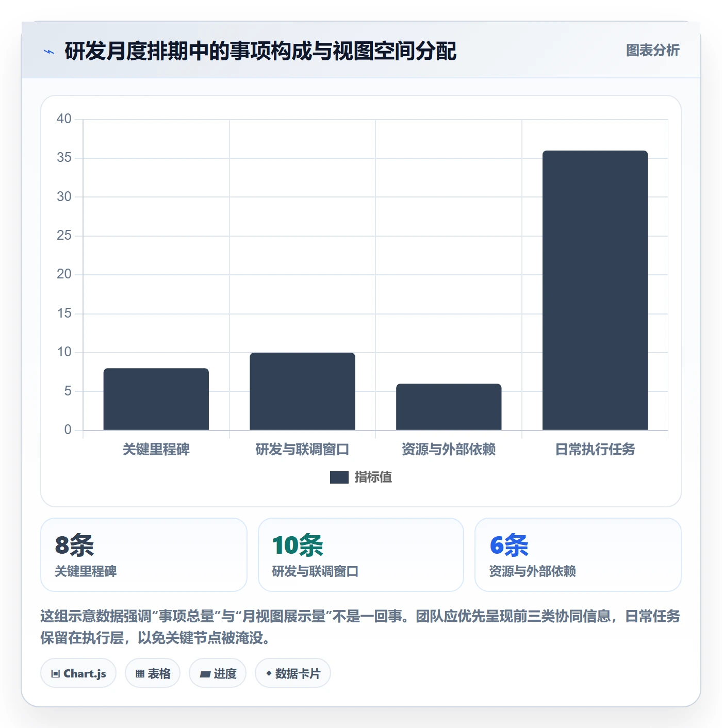Image resolution: width=722 pixels, height=728 pixels.
Task: Click the green 10条 figure
Action: (x=298, y=545)
